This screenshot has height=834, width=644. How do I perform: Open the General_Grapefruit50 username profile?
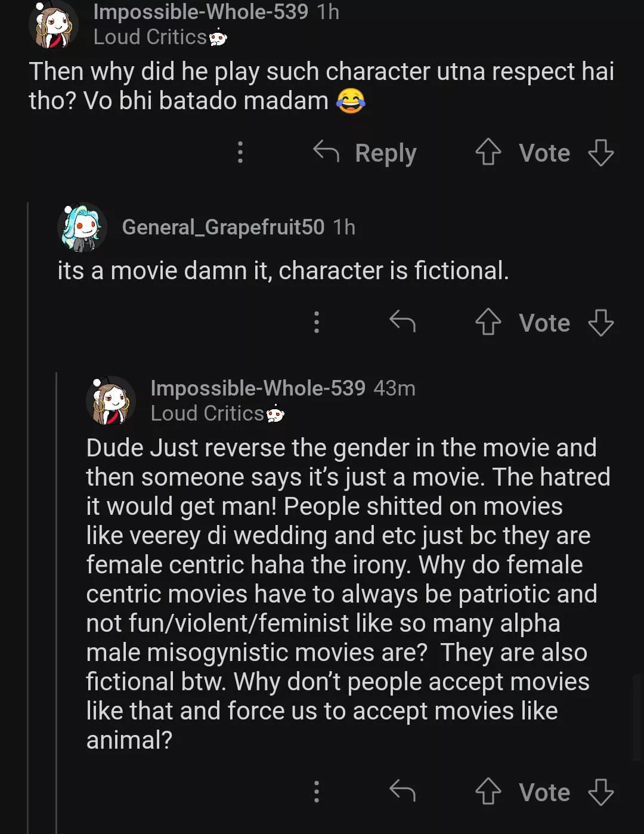tap(223, 227)
